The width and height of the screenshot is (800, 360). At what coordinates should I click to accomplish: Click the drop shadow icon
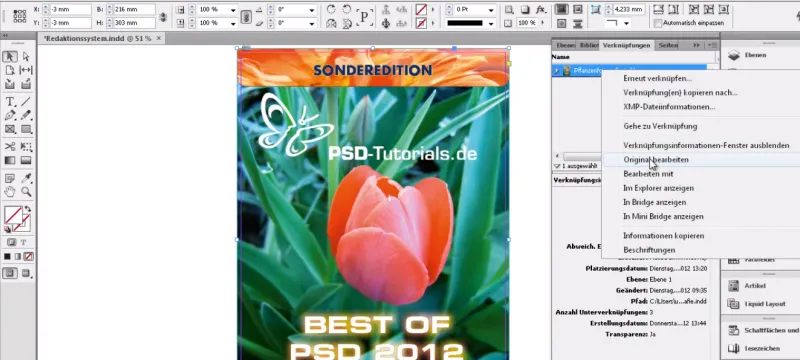tap(525, 9)
